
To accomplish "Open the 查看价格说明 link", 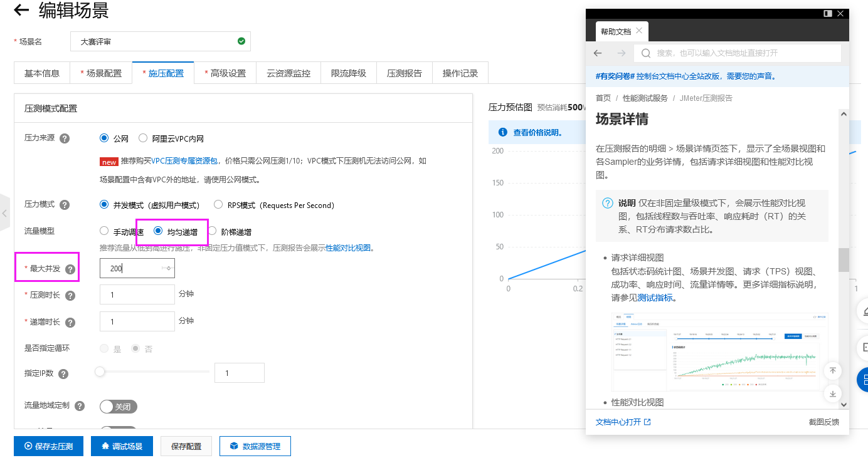I will [x=537, y=132].
